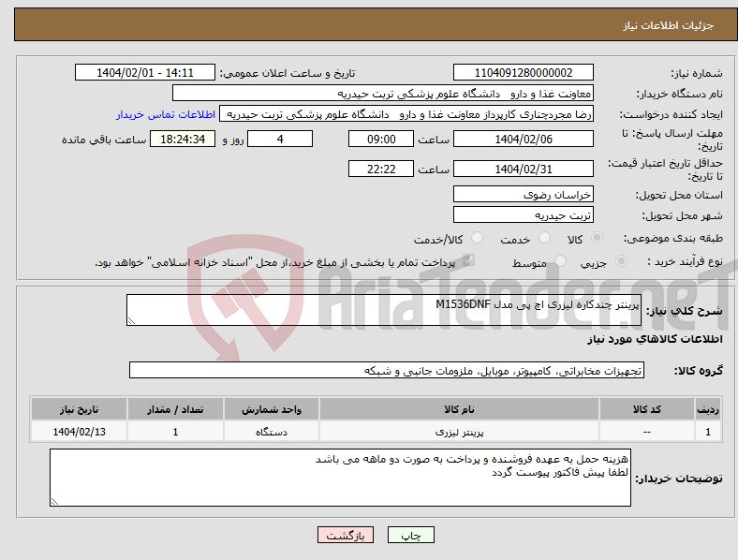Toggle the اسناد خزانه اسلامی payment checkbox
Screen dimensions: 738x560
(468, 260)
